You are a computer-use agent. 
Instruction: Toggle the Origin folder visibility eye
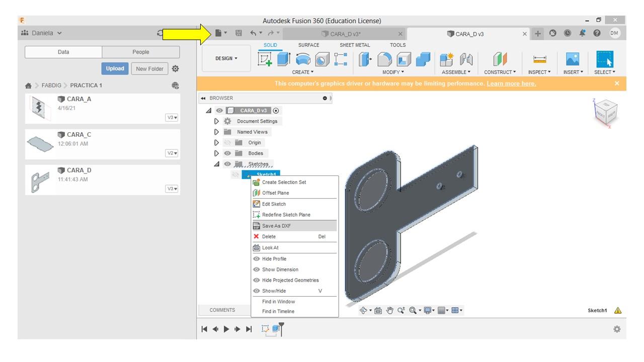pos(227,143)
